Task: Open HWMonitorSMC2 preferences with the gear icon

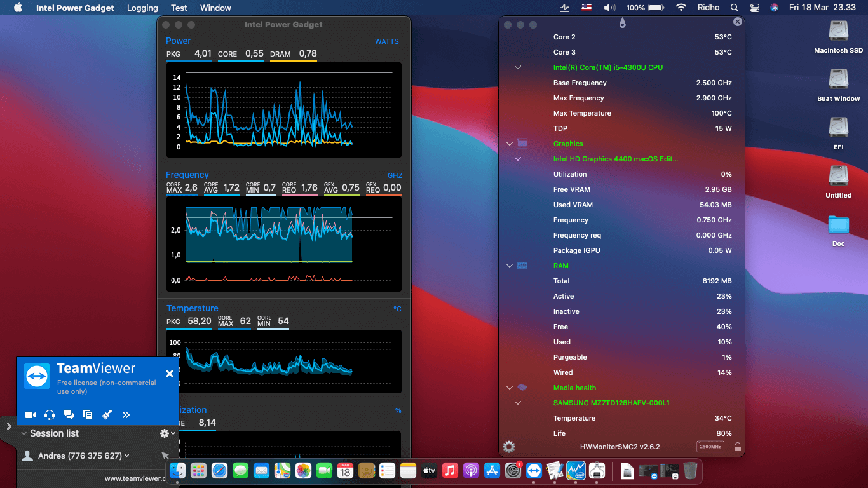Action: pyautogui.click(x=508, y=446)
